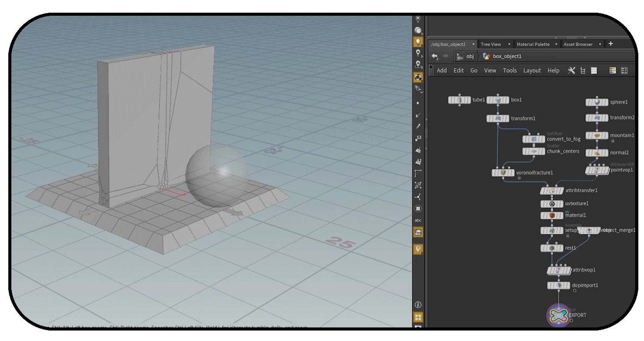Toggle the highlighted headlight lighting button
644x341 pixels.
pyautogui.click(x=418, y=42)
